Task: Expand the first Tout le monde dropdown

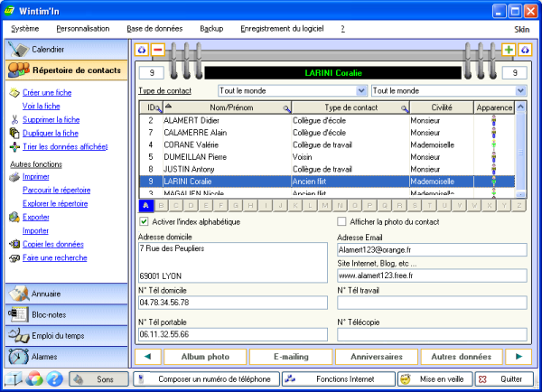Action: (x=361, y=91)
